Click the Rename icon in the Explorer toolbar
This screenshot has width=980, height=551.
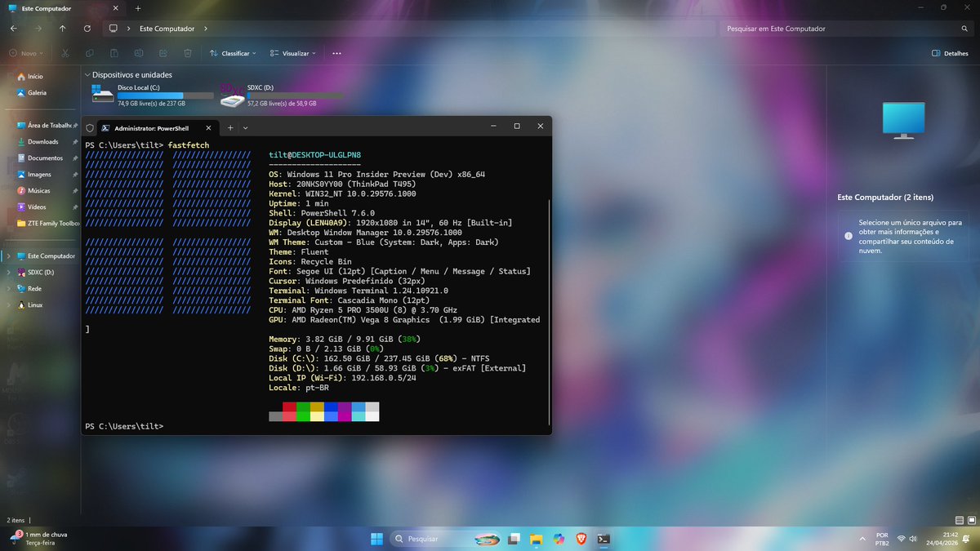click(138, 52)
